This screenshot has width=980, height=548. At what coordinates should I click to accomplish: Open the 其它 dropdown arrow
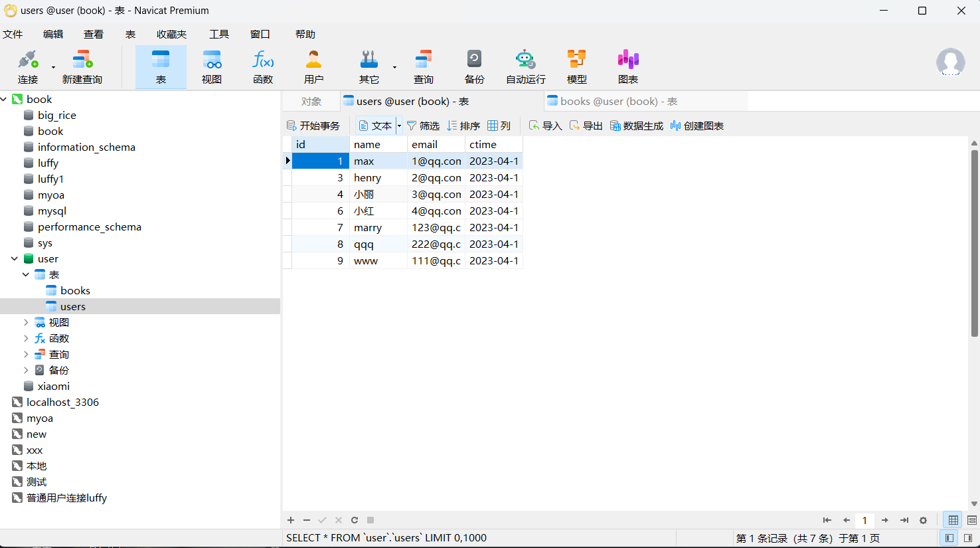tap(394, 67)
